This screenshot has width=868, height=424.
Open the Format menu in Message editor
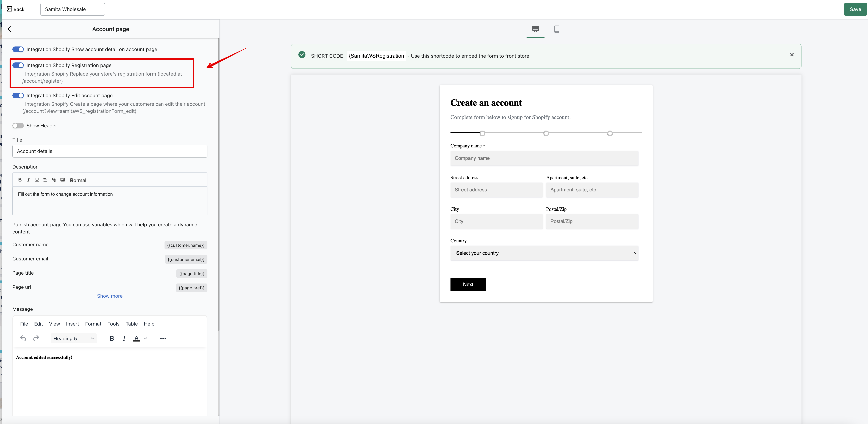tap(93, 324)
